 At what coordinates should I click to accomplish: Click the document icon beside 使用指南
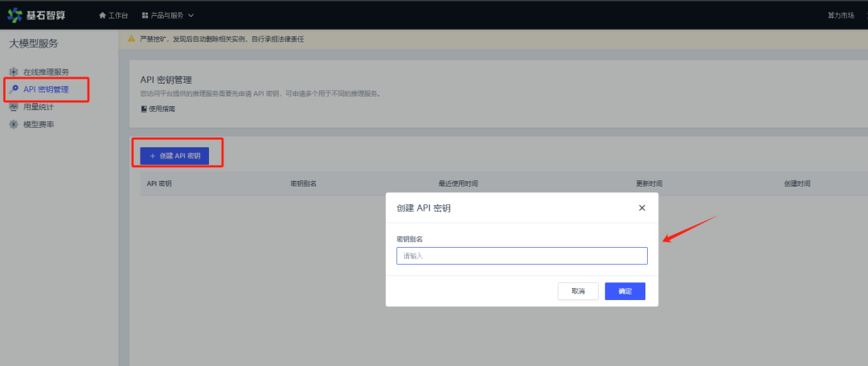[x=144, y=109]
